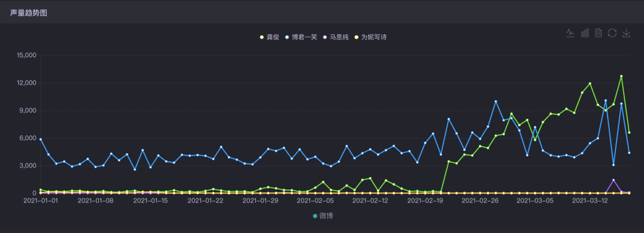Click the purple 马思纯 spike data point

pos(614,180)
